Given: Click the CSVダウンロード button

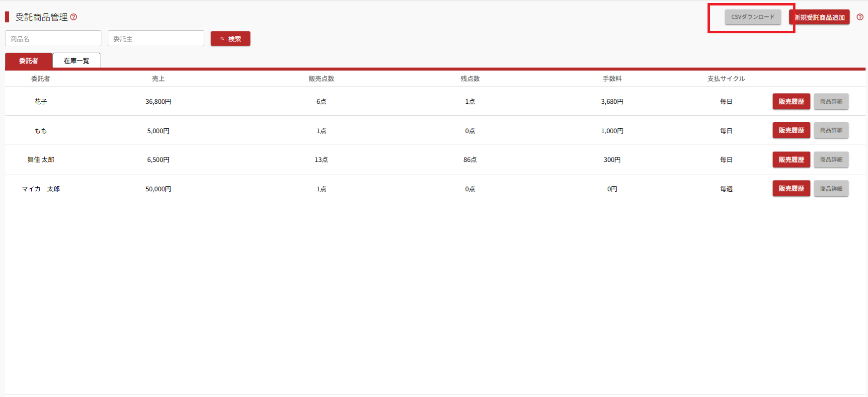Looking at the screenshot, I should click(x=752, y=17).
